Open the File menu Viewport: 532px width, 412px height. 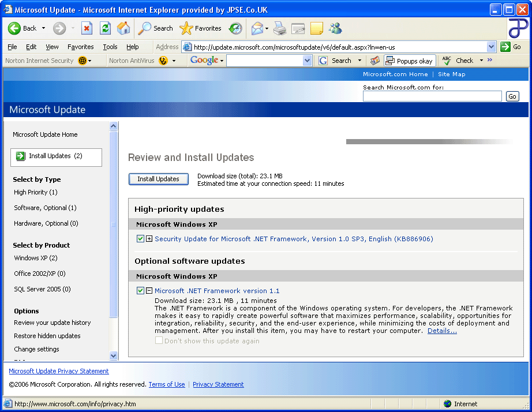(x=12, y=47)
